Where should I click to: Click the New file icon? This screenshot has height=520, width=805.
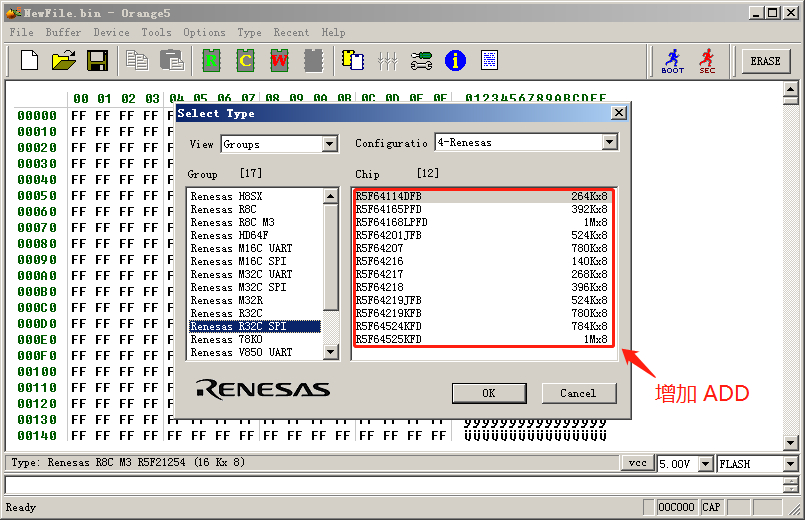coord(29,61)
